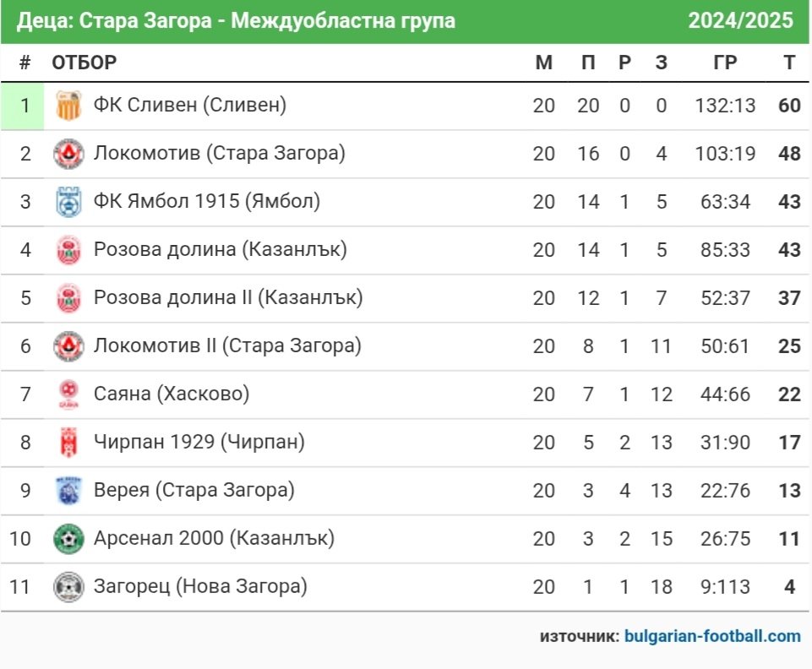Click the Локомотив II (Стара Загора) logo
The height and width of the screenshot is (669, 812).
click(x=68, y=346)
